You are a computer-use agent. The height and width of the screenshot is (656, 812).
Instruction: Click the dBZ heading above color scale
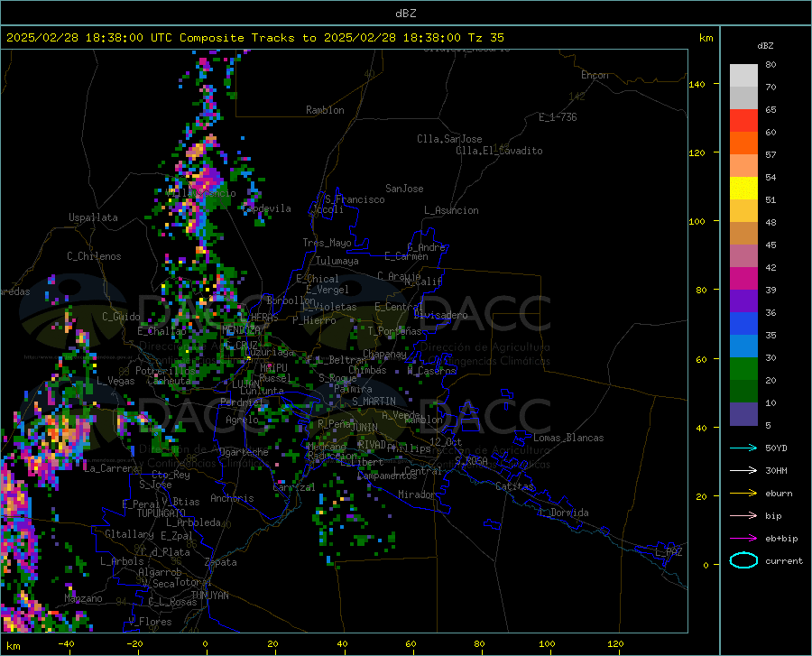coord(765,46)
